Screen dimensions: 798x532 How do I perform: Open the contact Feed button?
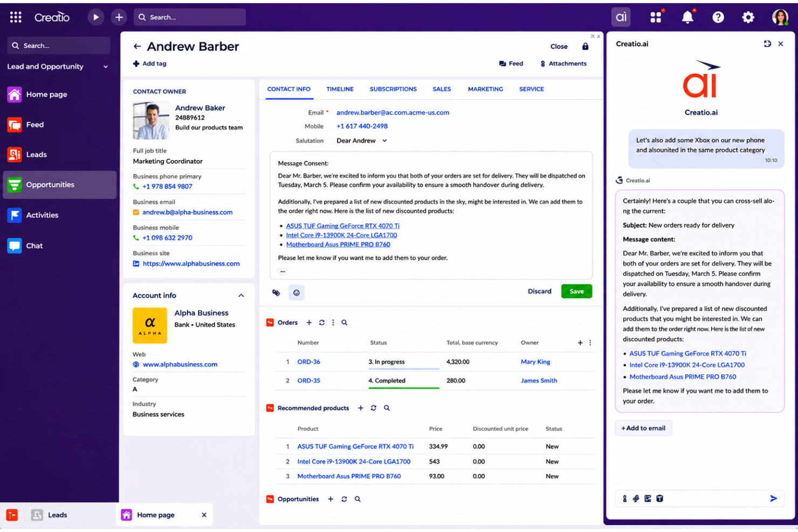pos(511,64)
